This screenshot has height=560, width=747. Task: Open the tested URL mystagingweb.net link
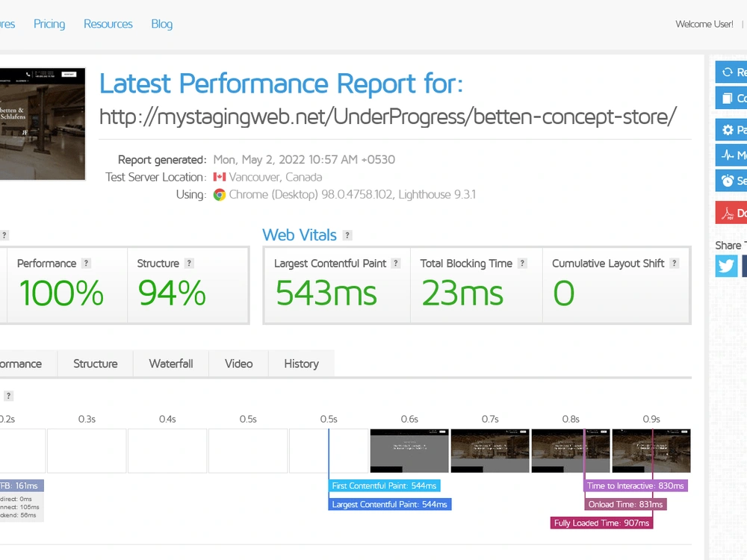(388, 116)
